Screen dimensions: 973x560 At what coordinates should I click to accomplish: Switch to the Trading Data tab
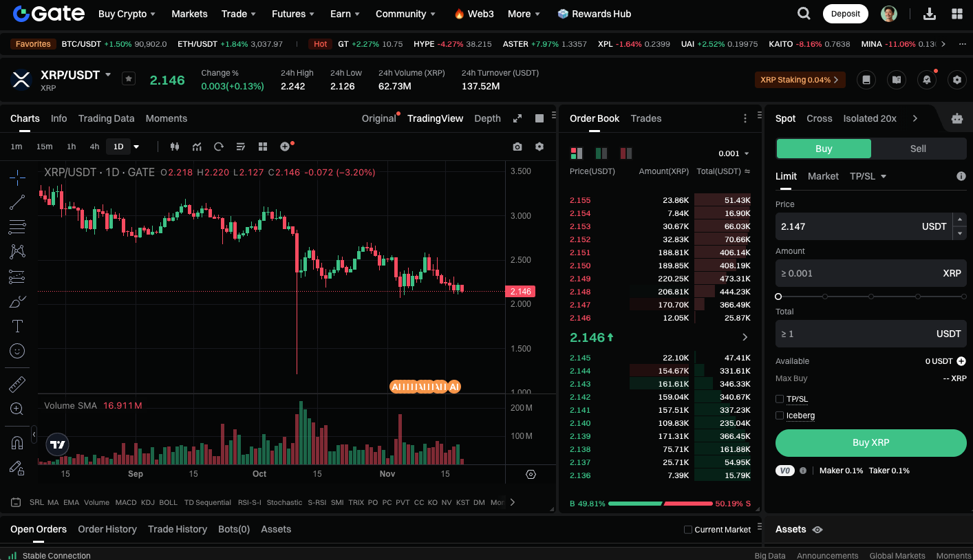[107, 118]
